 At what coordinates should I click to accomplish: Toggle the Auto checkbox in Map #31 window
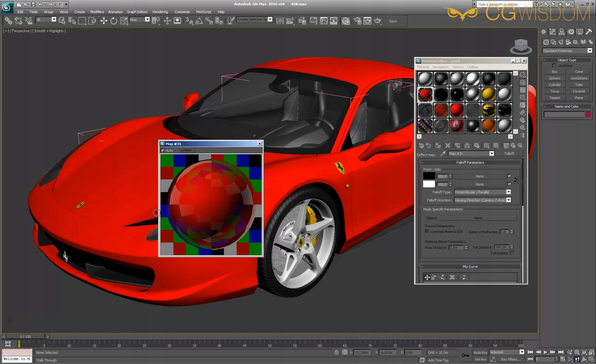tap(162, 150)
